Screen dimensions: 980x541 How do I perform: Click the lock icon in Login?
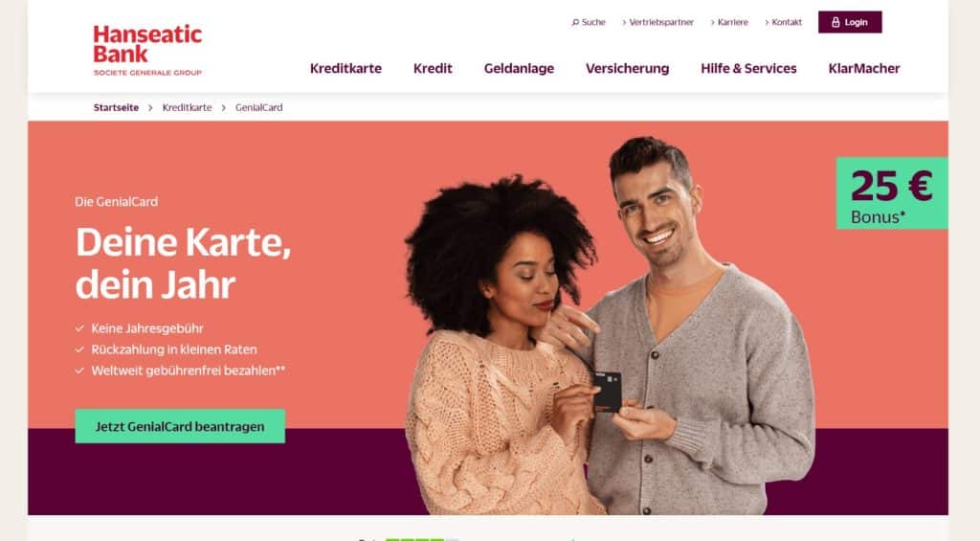[835, 22]
